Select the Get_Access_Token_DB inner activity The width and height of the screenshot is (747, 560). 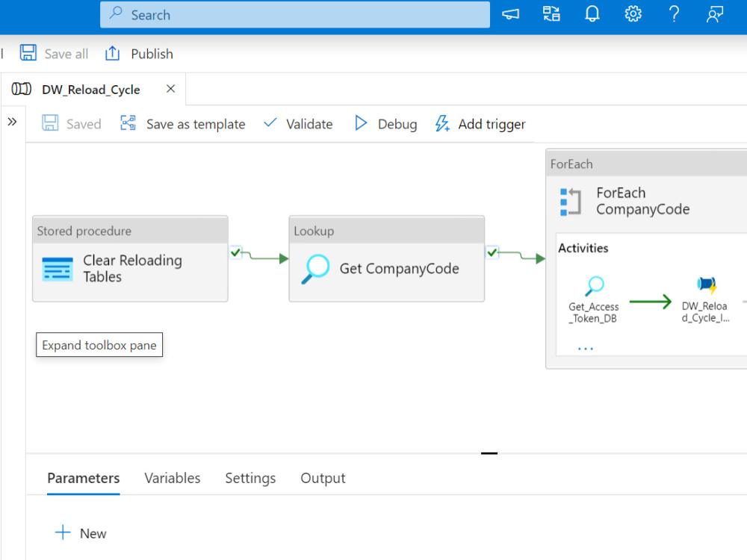(x=594, y=300)
